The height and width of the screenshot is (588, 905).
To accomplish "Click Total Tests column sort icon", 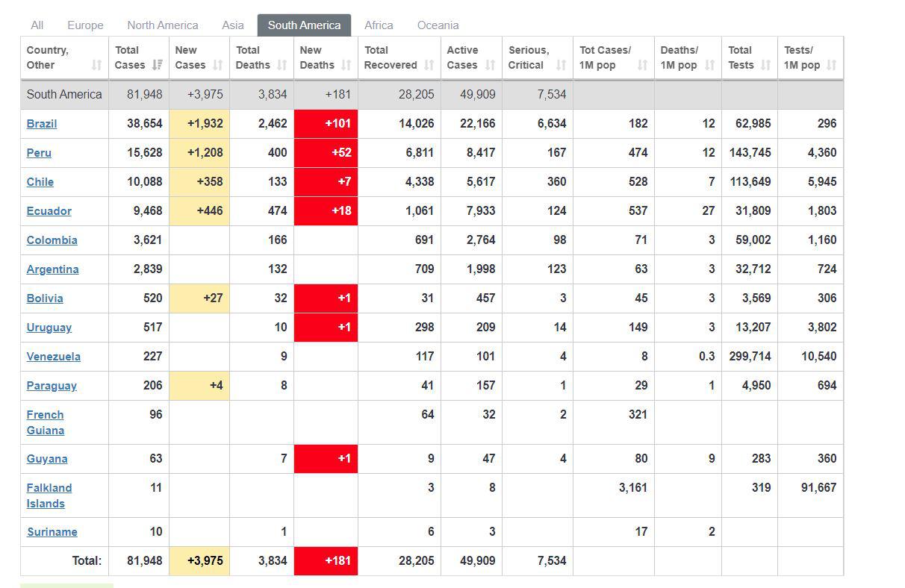I will (x=765, y=66).
